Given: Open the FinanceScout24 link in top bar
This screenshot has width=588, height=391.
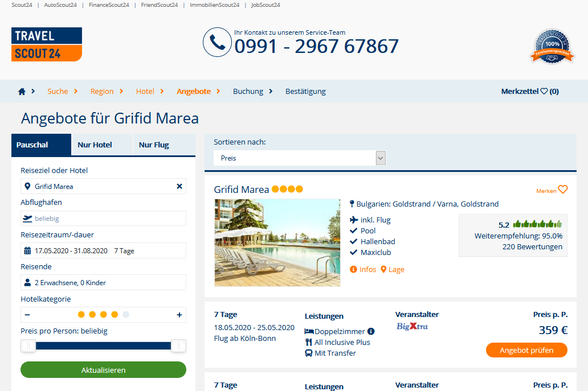Looking at the screenshot, I should 109,5.
